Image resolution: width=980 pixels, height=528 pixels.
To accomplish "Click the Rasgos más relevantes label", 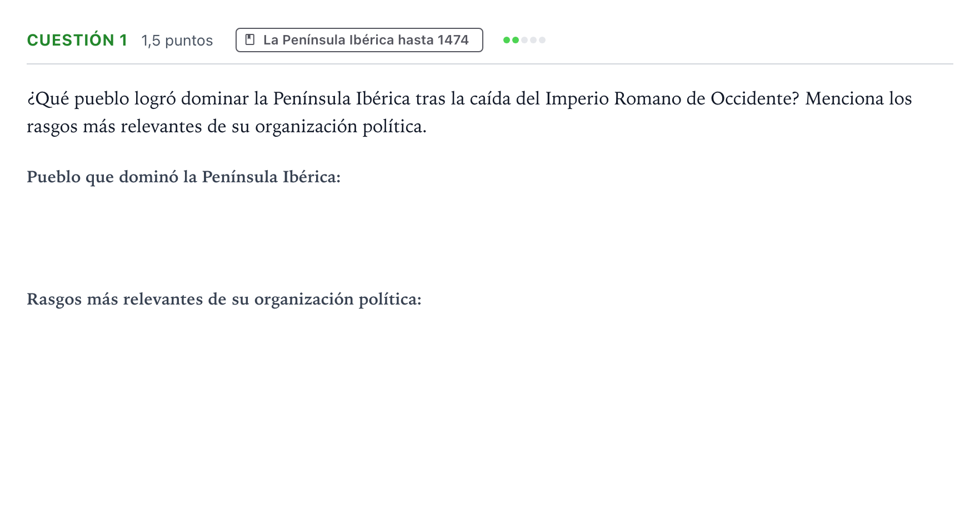I will tap(224, 299).
